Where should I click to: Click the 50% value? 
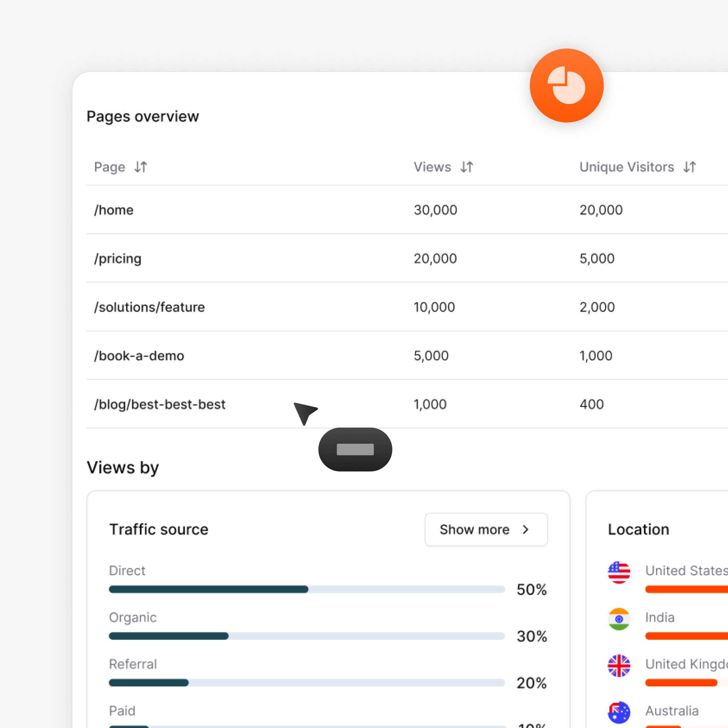click(x=532, y=590)
